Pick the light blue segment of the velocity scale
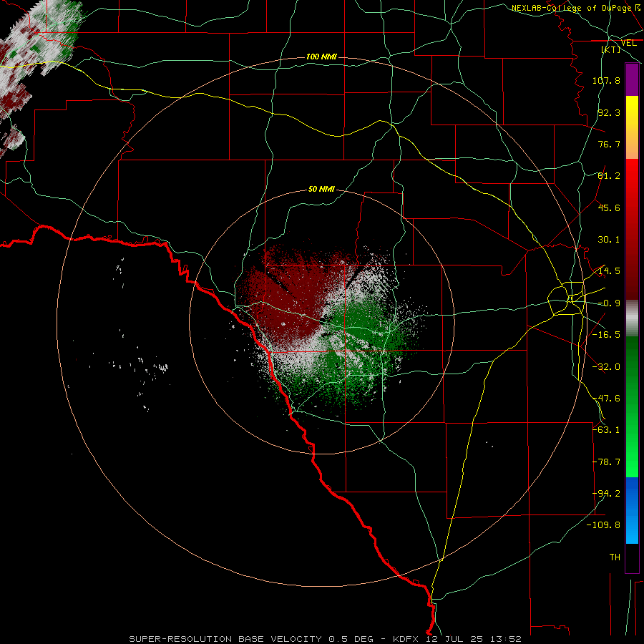 pyautogui.click(x=632, y=527)
